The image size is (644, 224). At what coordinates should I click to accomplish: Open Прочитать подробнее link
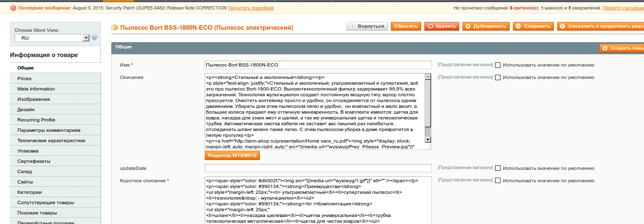click(x=251, y=8)
